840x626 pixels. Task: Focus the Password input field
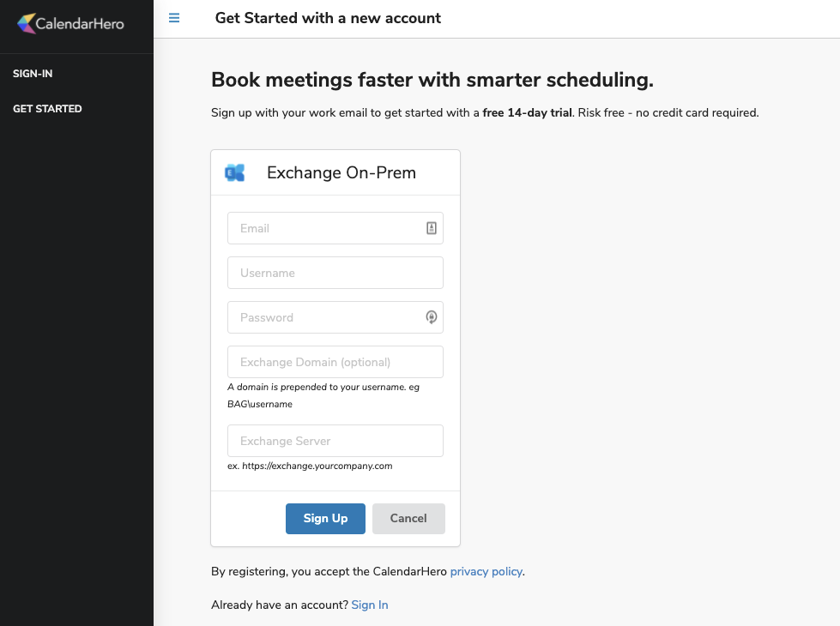click(x=335, y=317)
